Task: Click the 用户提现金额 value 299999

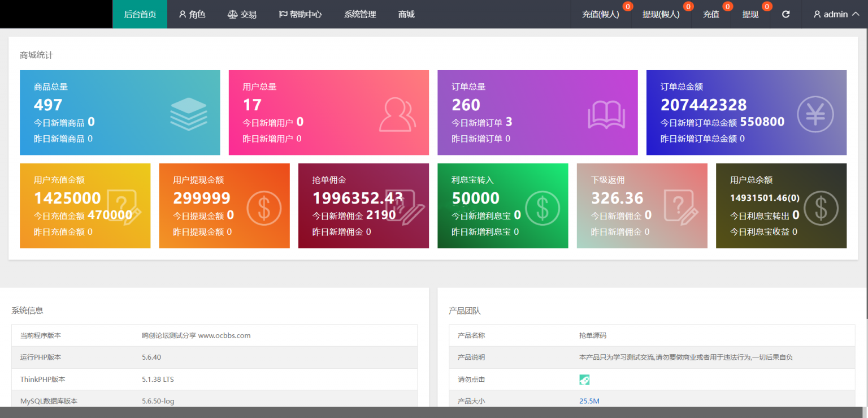Action: (202, 198)
